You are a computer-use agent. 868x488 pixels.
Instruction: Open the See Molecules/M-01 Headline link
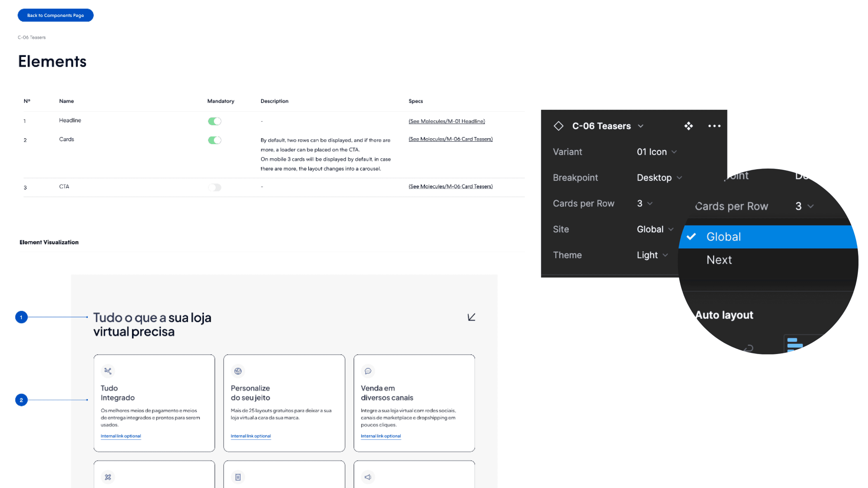[446, 121]
